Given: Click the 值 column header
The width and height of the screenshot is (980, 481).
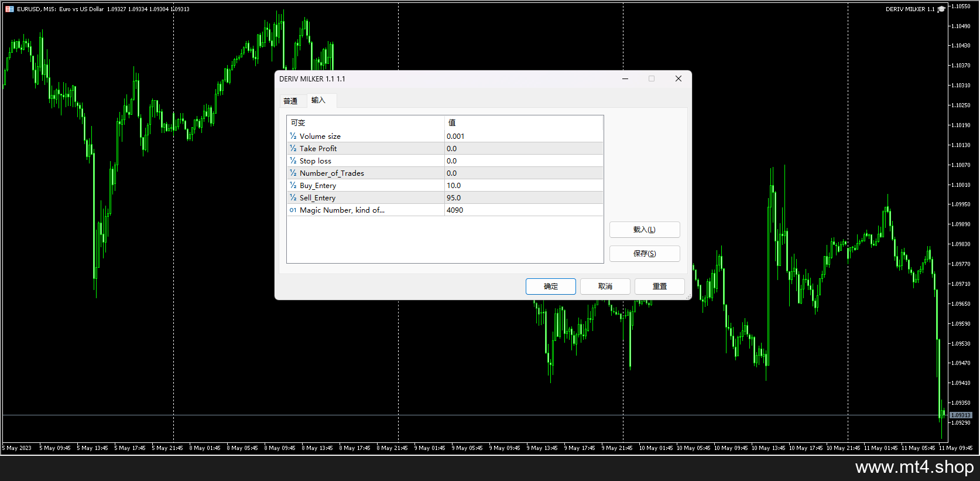Looking at the screenshot, I should point(524,122).
